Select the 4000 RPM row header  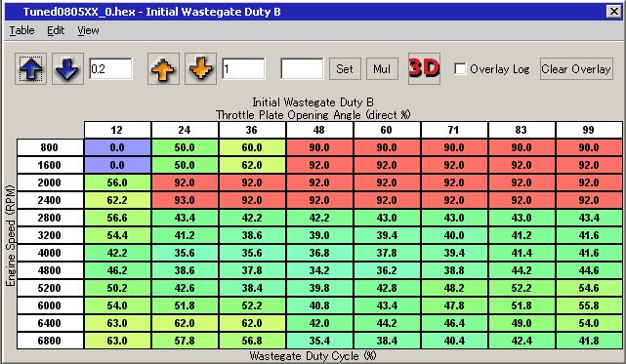pos(50,253)
